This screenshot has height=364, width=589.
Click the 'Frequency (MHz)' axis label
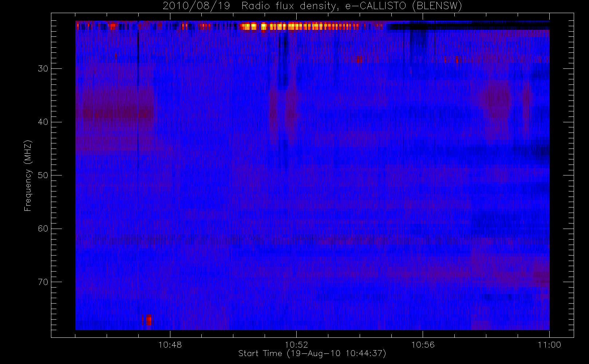coord(28,175)
